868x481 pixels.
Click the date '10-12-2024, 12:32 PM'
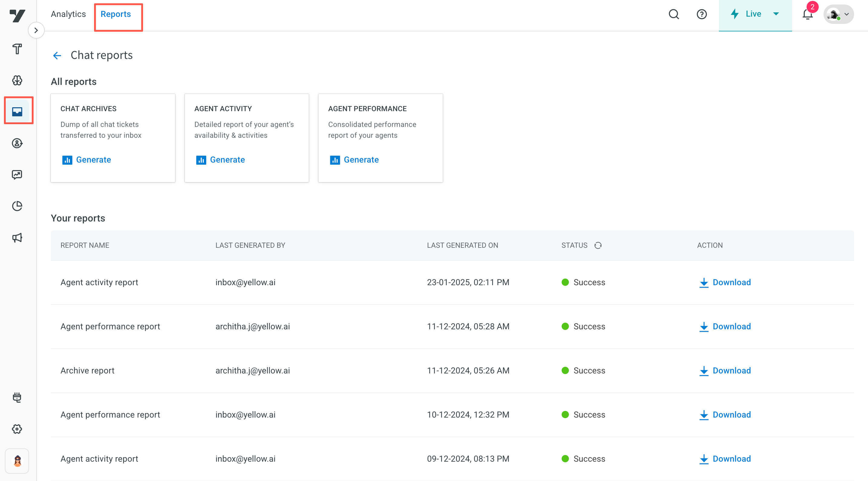pyautogui.click(x=468, y=415)
